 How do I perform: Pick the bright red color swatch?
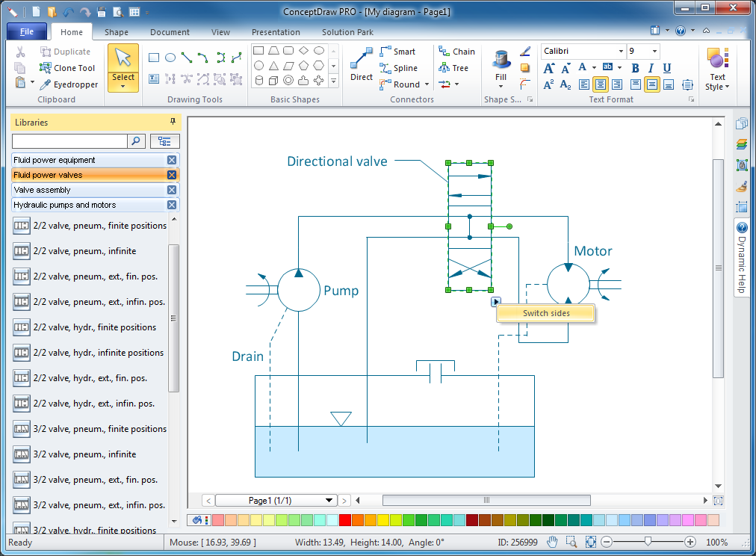coord(344,520)
